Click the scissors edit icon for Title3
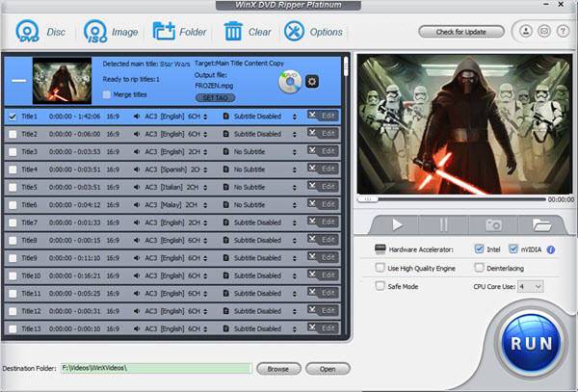Image resolution: width=578 pixels, height=392 pixels. pos(312,150)
